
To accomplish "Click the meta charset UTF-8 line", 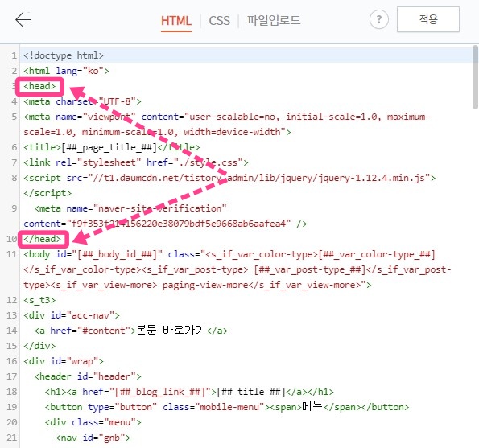I will pos(82,101).
